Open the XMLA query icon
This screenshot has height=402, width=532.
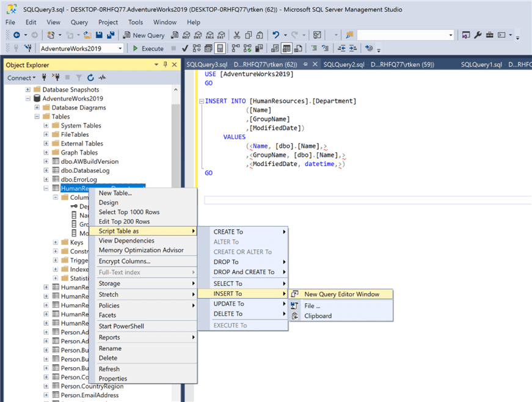tap(210, 35)
